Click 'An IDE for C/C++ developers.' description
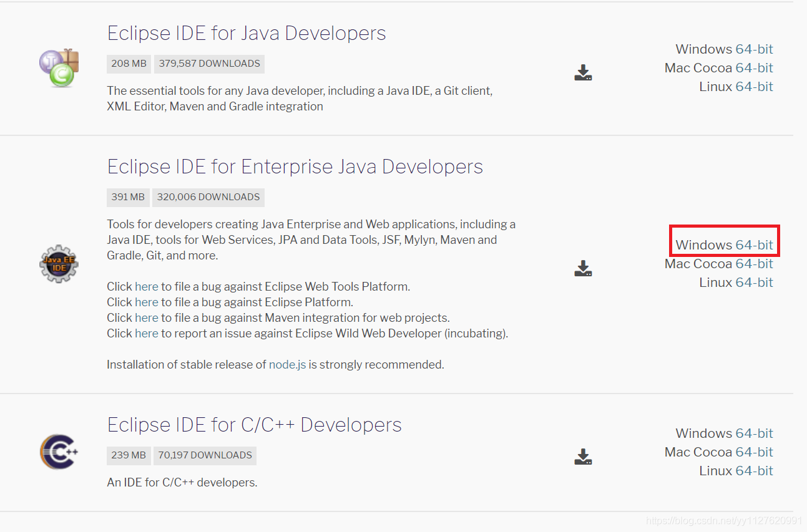The image size is (807, 532). tap(182, 483)
